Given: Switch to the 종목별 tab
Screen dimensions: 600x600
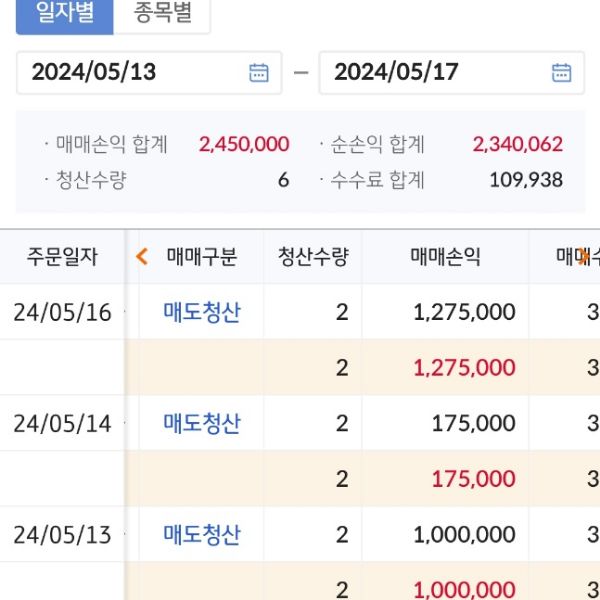Looking at the screenshot, I should coord(163,14).
